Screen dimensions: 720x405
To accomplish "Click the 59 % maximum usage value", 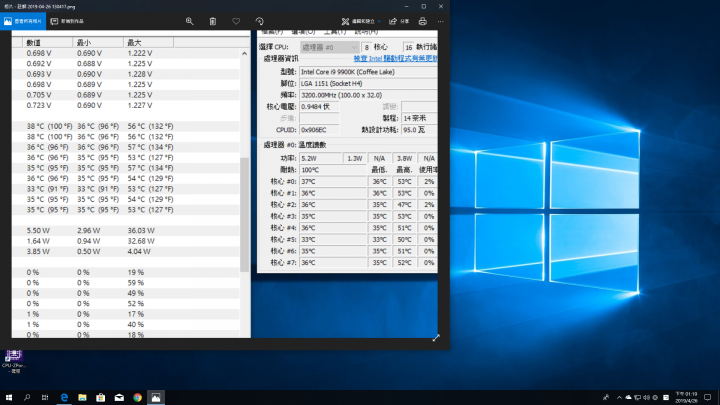I will pyautogui.click(x=136, y=283).
